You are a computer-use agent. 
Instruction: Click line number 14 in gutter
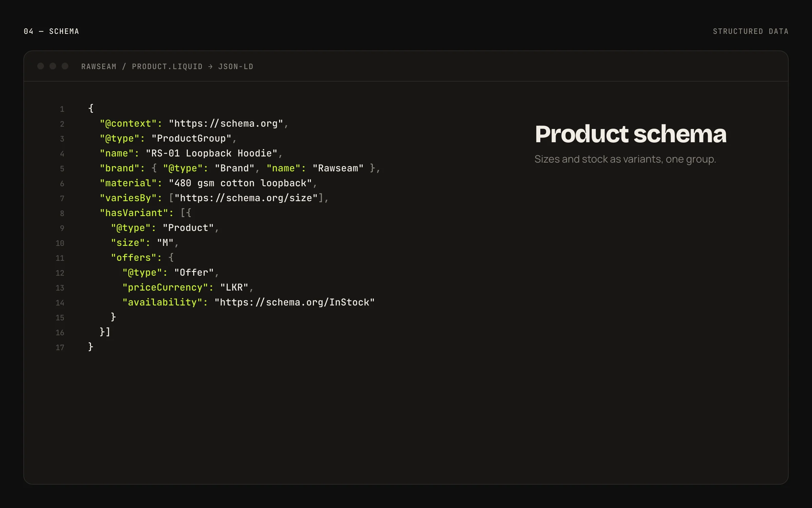[x=60, y=303]
